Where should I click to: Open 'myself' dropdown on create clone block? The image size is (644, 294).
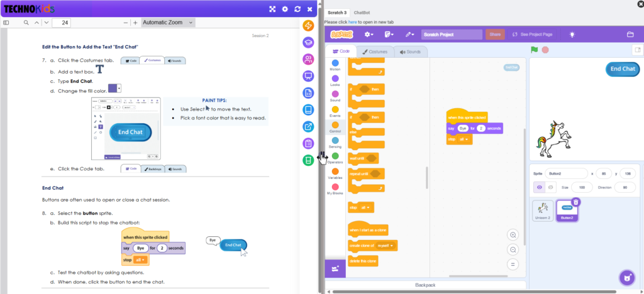pos(386,246)
